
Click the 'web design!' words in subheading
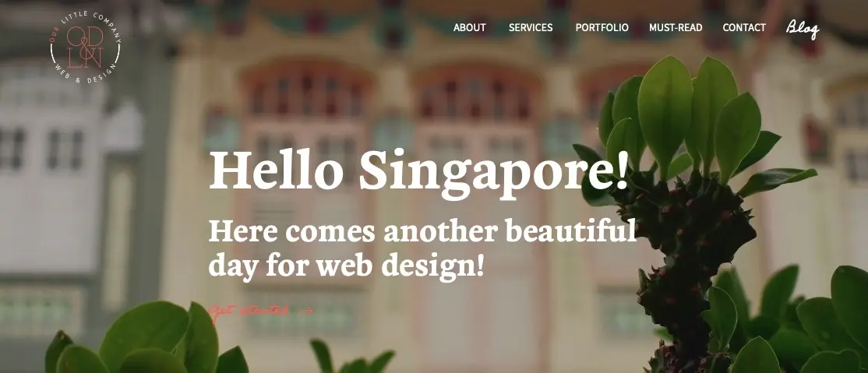[x=400, y=266]
